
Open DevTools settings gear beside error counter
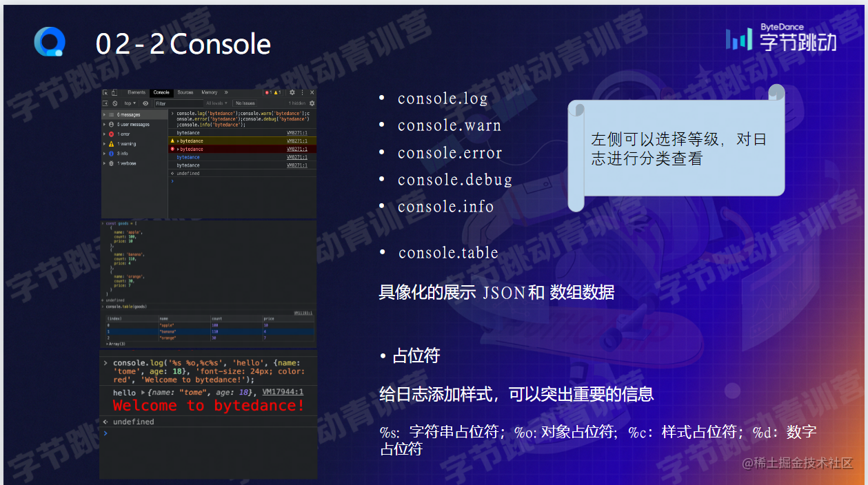(292, 92)
